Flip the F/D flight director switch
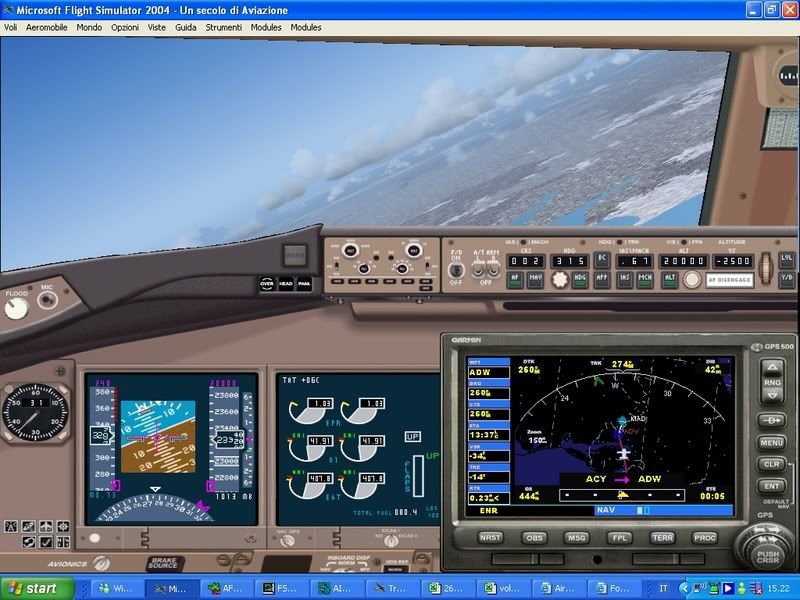This screenshot has height=600, width=800. tap(456, 269)
